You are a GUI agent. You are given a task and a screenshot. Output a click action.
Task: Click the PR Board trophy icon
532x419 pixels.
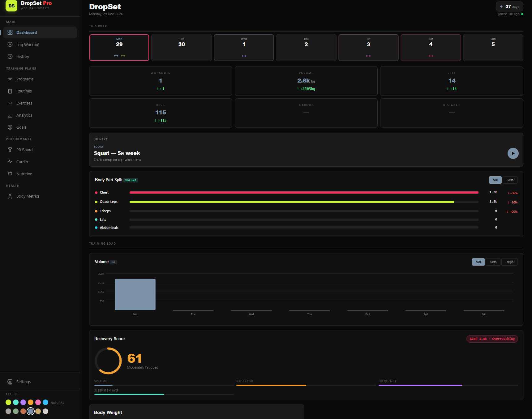[10, 150]
